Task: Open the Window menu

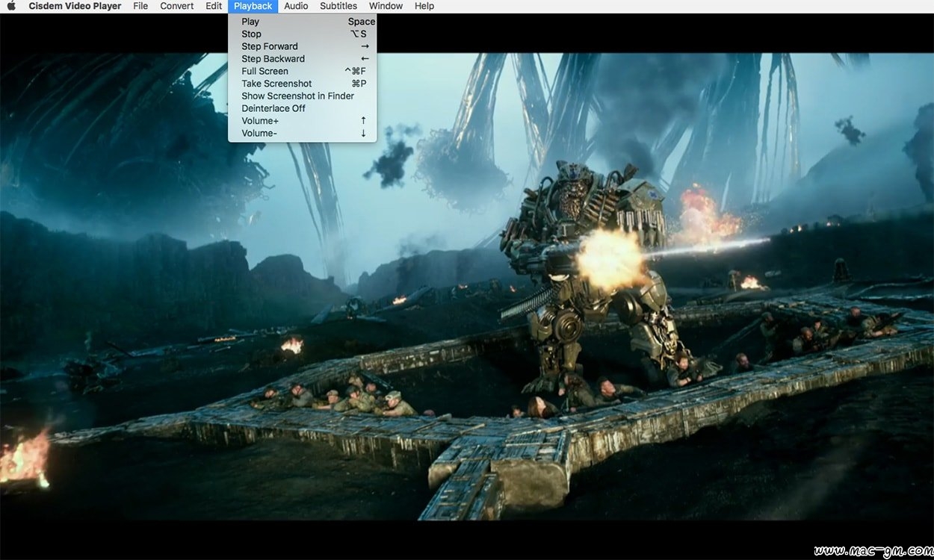Action: pyautogui.click(x=386, y=6)
